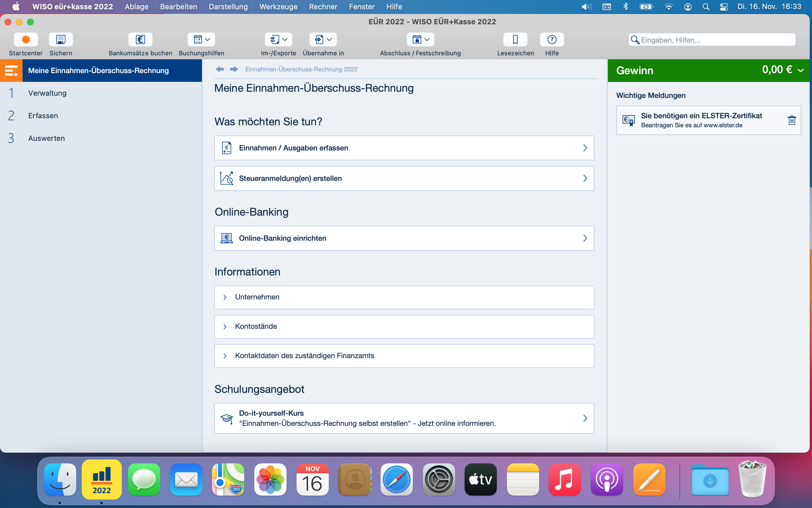Click the battery status icon
Viewport: 812px width, 508px height.
[646, 7]
